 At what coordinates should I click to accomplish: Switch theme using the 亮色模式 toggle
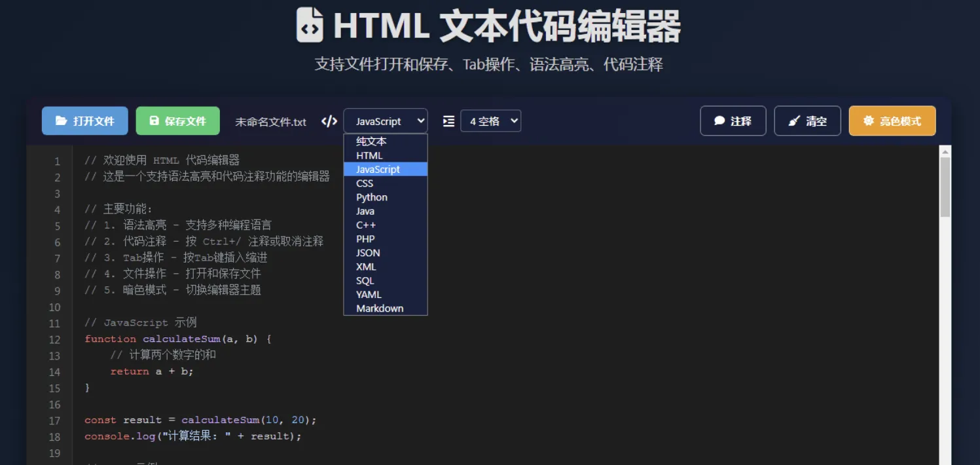(x=892, y=121)
